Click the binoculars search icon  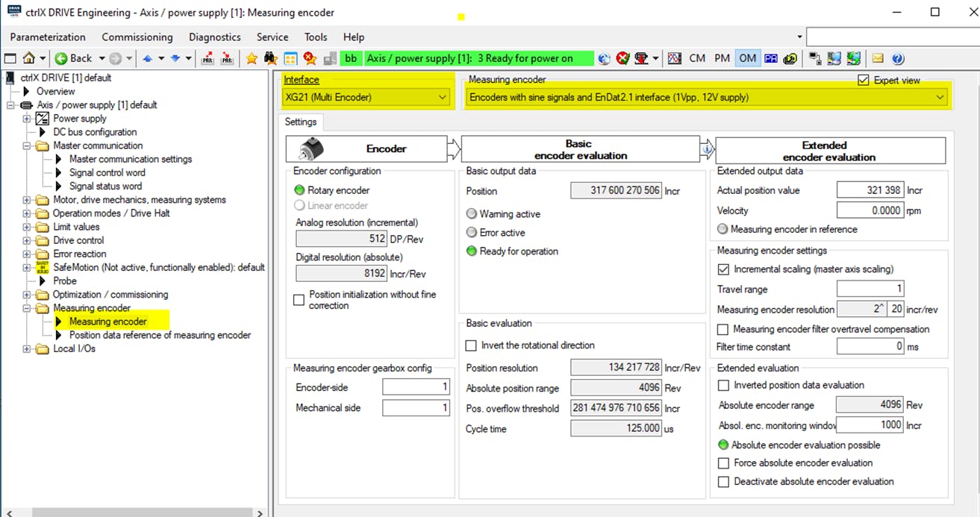[271, 58]
